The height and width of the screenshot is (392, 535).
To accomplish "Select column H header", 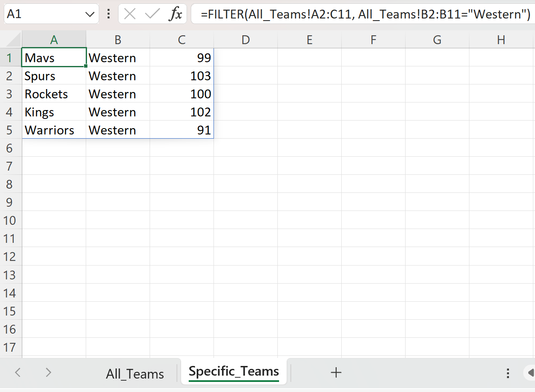I will tap(501, 40).
